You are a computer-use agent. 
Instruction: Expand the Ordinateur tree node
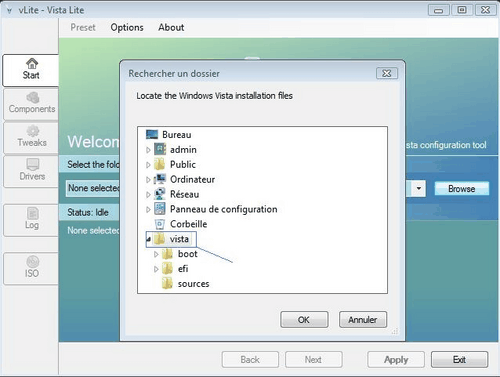coord(148,180)
